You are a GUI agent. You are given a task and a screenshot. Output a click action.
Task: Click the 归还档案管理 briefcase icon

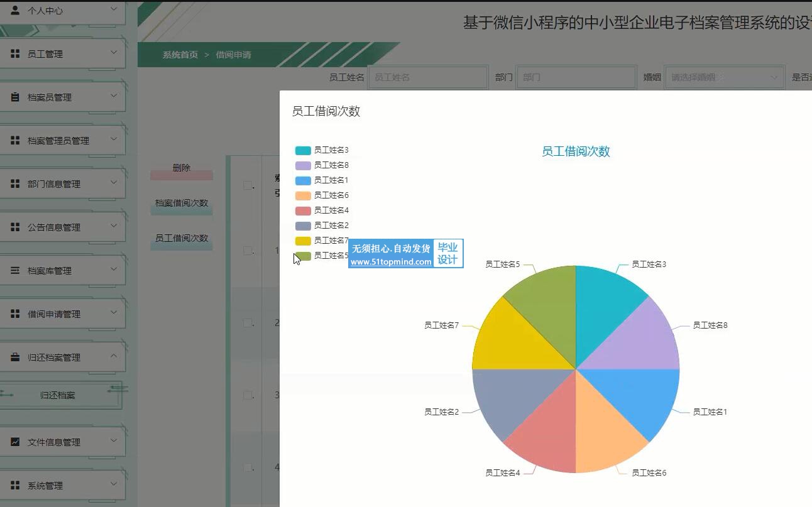coord(15,357)
